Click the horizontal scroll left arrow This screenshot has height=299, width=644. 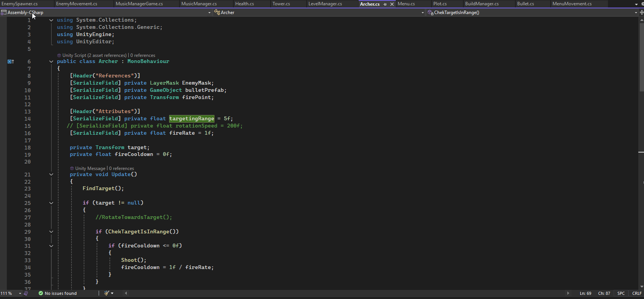(126, 293)
